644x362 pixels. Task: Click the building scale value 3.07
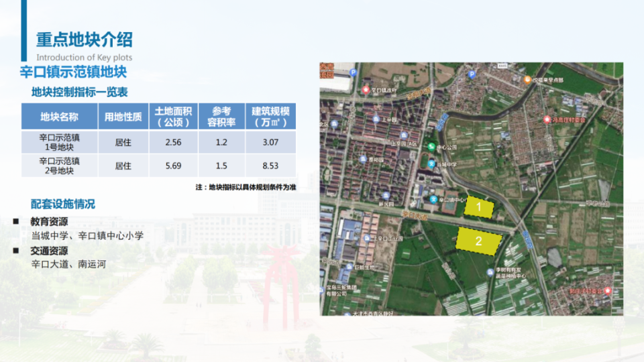[x=270, y=142]
